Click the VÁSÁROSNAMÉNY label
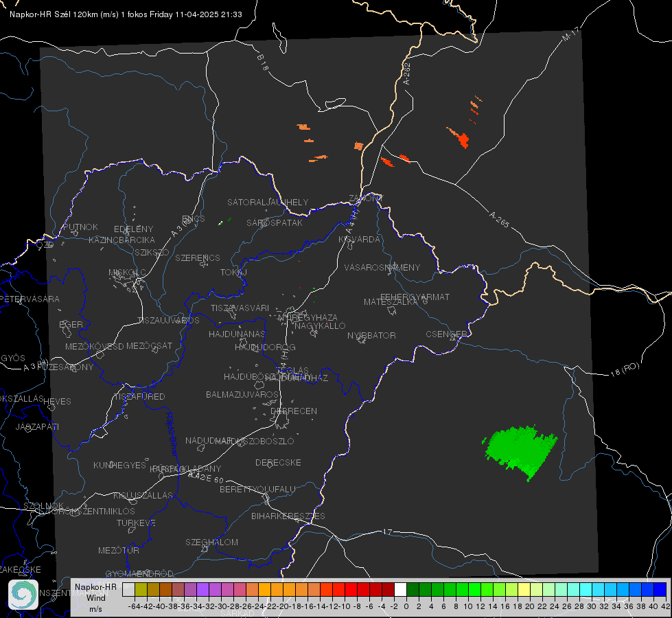Image resolution: width=672 pixels, height=618 pixels. click(382, 267)
